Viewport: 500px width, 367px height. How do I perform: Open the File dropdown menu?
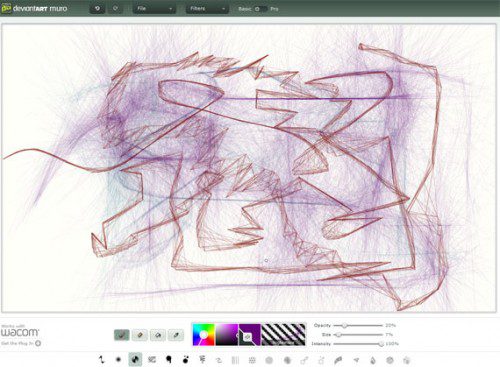[x=154, y=8]
